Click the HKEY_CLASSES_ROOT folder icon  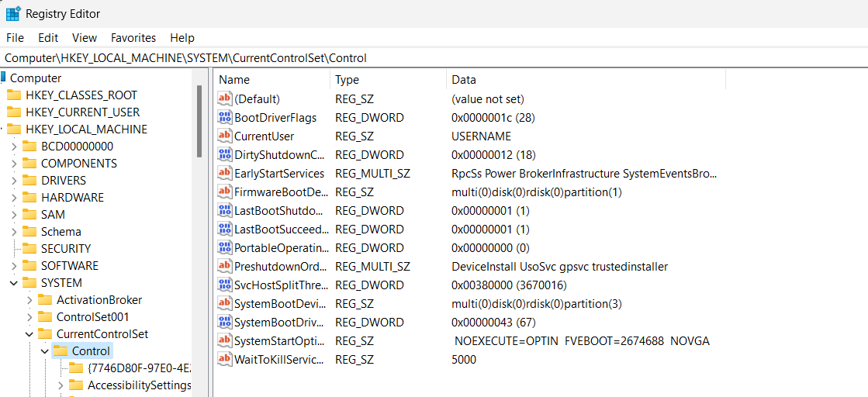(14, 95)
